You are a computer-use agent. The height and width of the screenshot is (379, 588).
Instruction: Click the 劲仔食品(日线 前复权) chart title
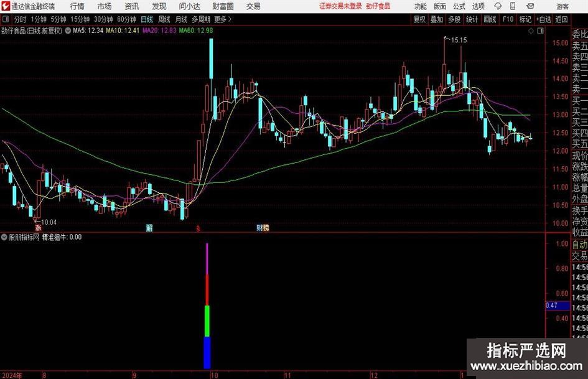tap(32, 30)
